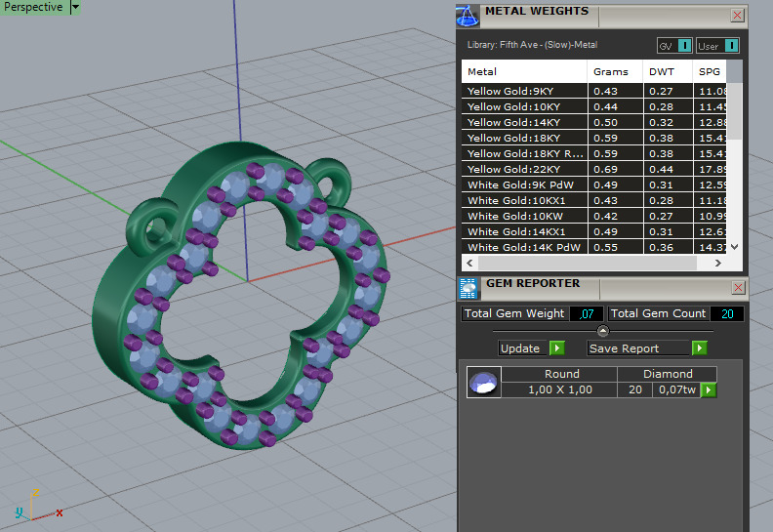Click the horizontal scroll right arrow

coord(718,264)
